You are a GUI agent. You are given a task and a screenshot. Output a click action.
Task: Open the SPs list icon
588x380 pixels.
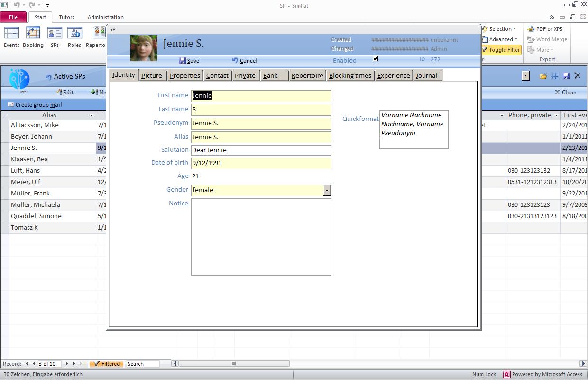[55, 37]
